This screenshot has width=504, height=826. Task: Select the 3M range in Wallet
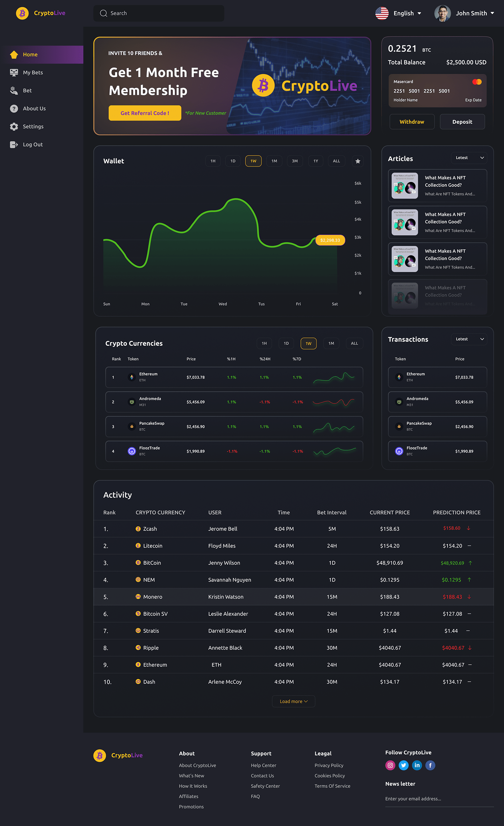tap(295, 161)
